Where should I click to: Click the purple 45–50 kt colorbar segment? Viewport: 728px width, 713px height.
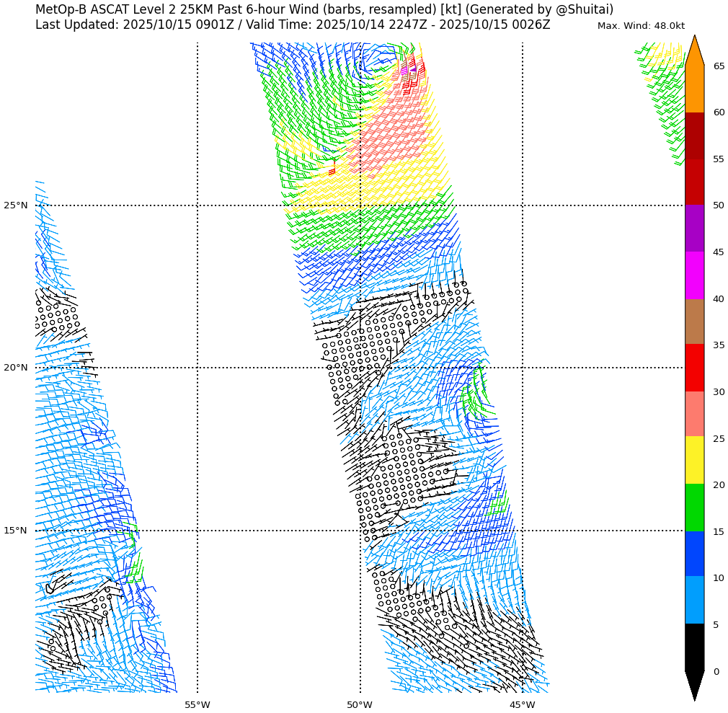click(x=694, y=228)
